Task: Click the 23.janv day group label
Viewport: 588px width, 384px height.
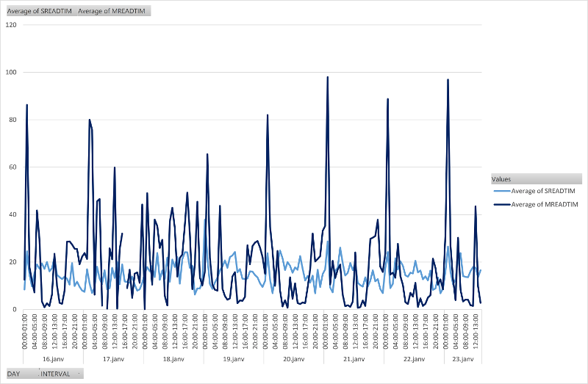Action: [463, 359]
